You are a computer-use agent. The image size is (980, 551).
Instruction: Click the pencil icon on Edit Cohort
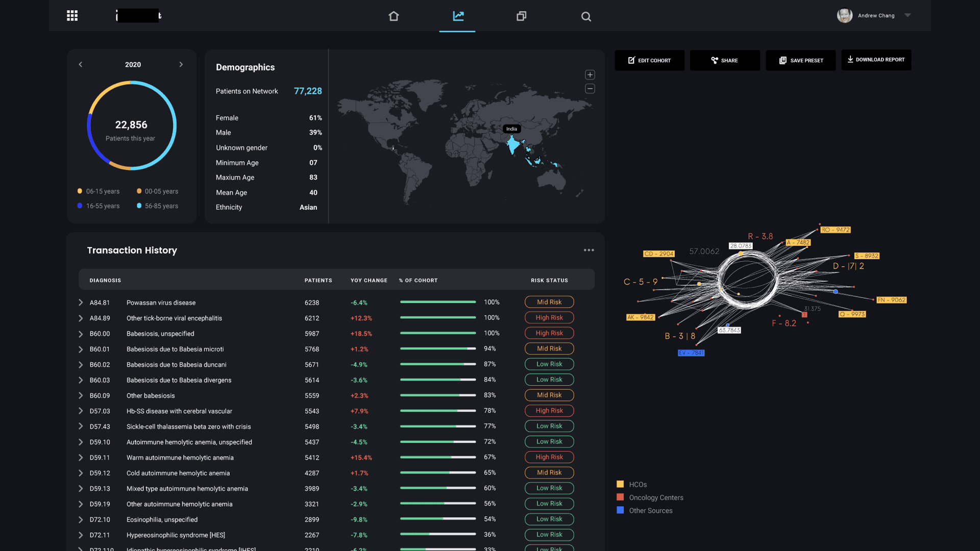pos(631,60)
